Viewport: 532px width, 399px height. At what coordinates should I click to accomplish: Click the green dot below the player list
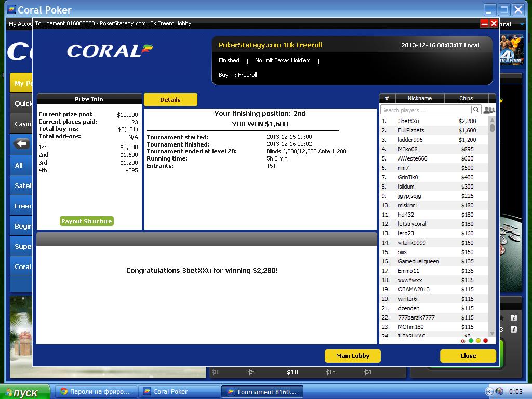471,341
